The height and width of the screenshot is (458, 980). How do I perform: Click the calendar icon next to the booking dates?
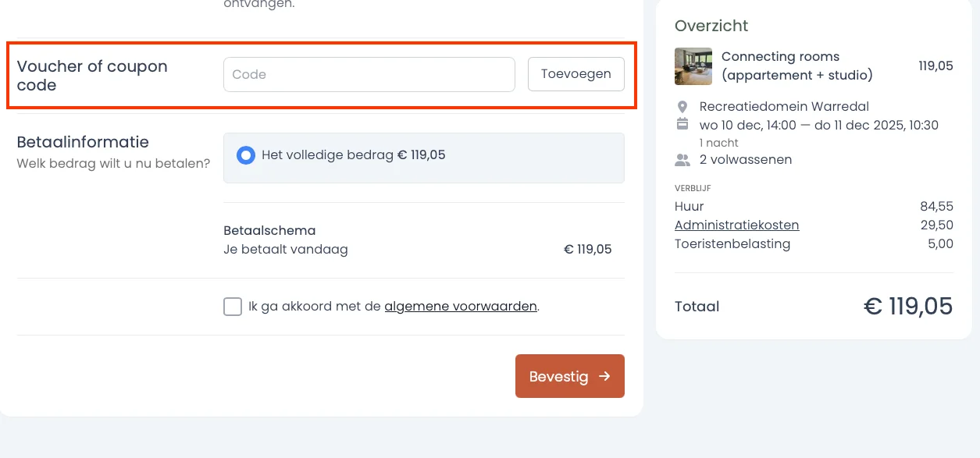682,125
